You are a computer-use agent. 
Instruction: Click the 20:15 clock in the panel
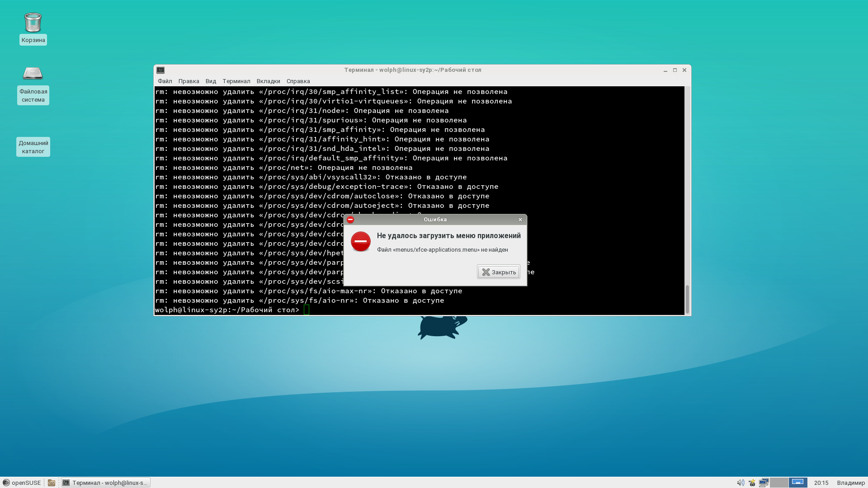pyautogui.click(x=821, y=483)
